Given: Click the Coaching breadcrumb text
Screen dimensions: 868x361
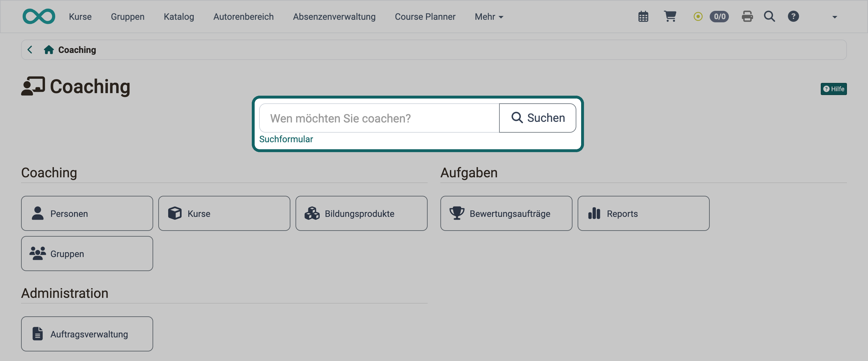Looking at the screenshot, I should pyautogui.click(x=77, y=50).
